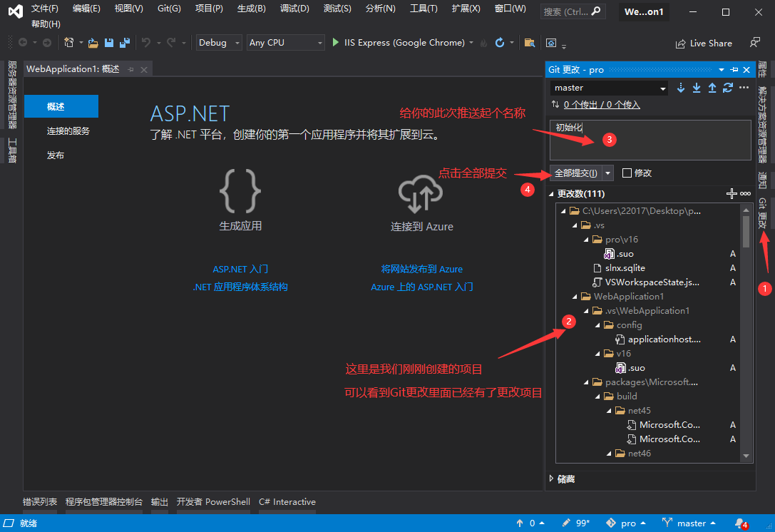Screen dimensions: 775x532
Task: Collapse the WebApplication1 folder node
Action: click(575, 297)
